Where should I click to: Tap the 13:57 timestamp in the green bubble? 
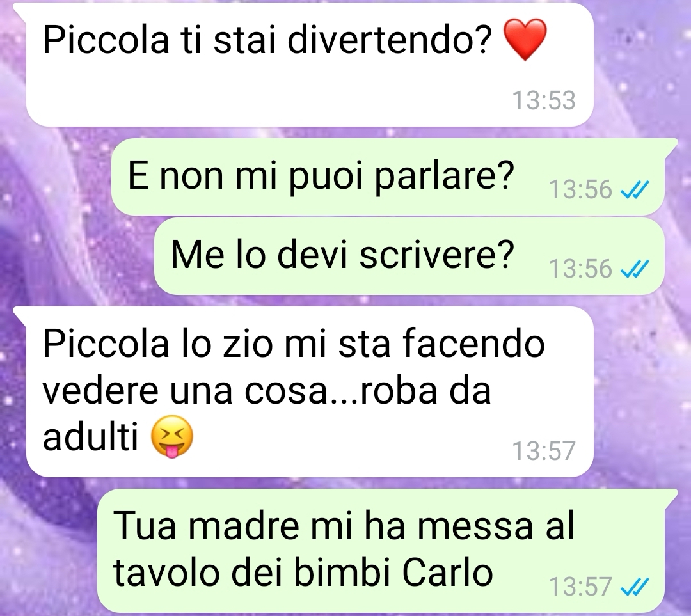click(580, 587)
